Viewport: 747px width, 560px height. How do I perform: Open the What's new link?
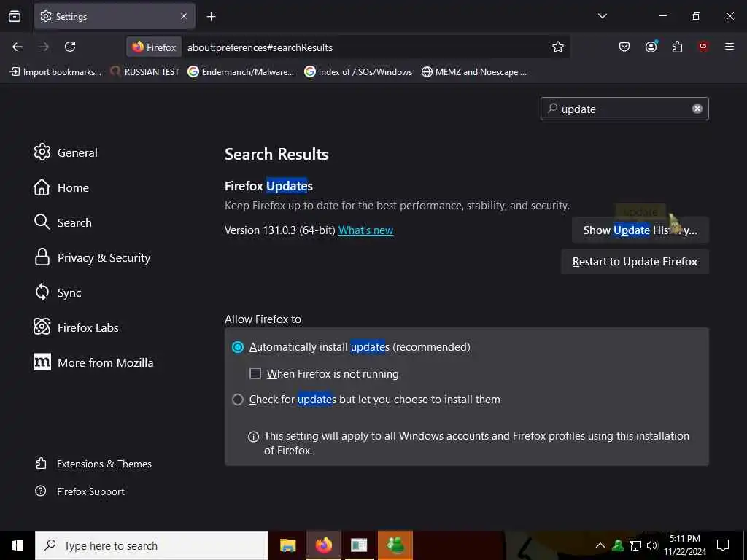[366, 230]
